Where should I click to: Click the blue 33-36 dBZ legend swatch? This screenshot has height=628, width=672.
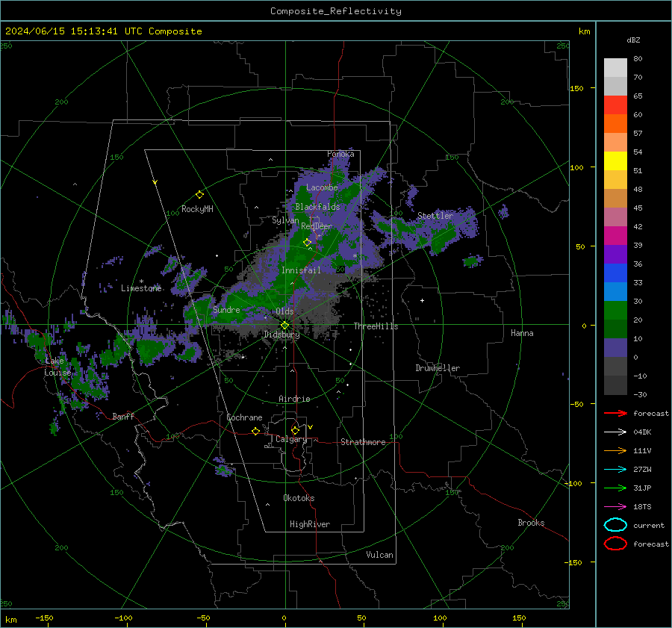(615, 273)
